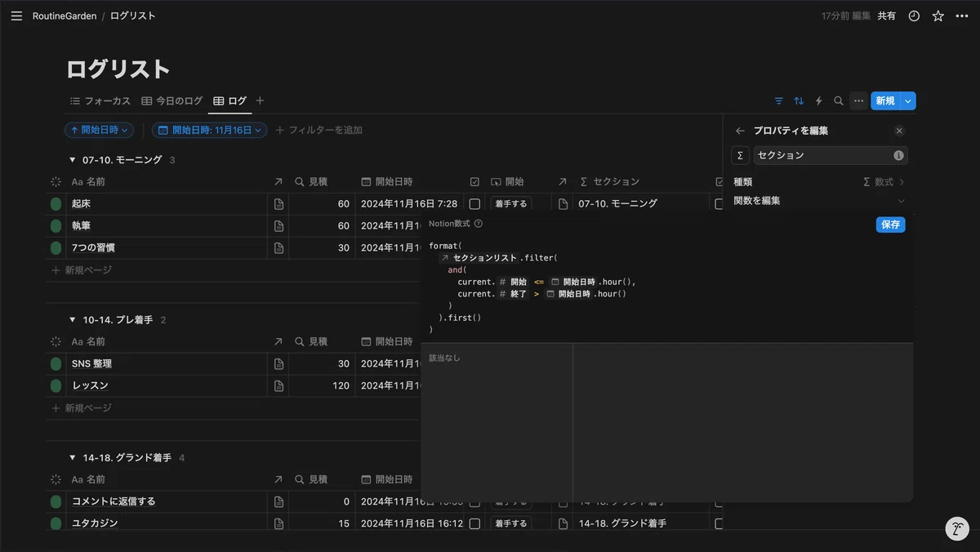980x552 pixels.
Task: Open the help button at bottom right
Action: (x=957, y=528)
